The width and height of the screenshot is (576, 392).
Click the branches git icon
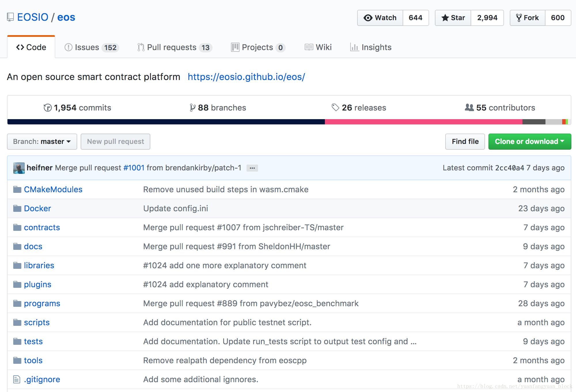(192, 108)
